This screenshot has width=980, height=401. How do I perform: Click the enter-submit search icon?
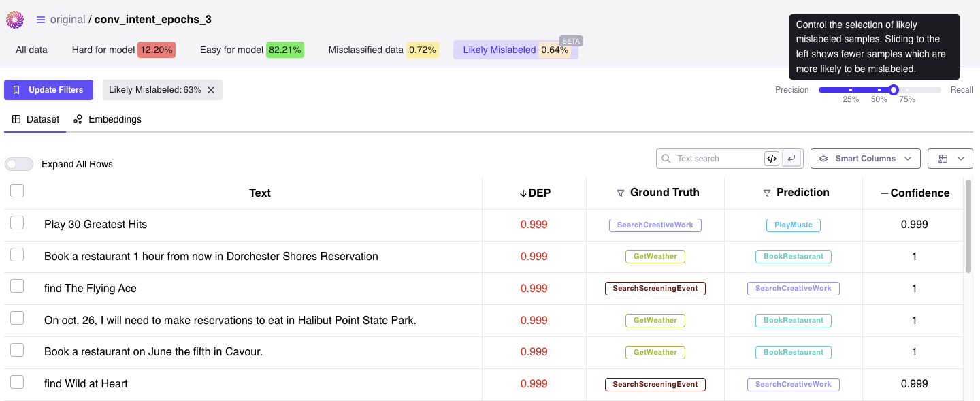click(791, 159)
